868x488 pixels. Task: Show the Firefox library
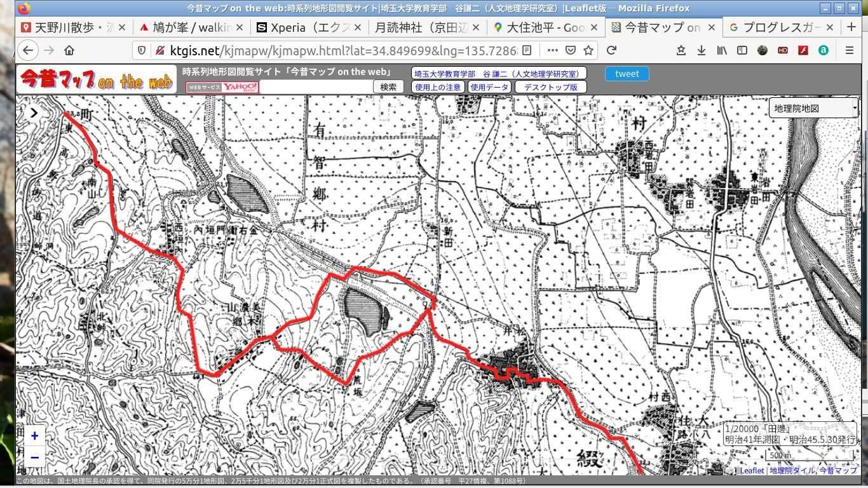[721, 50]
